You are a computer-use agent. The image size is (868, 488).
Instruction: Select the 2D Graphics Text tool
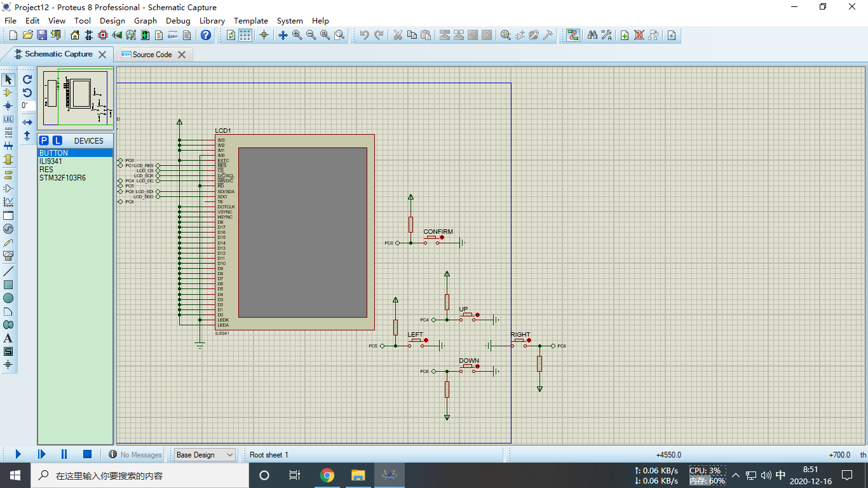coord(8,338)
